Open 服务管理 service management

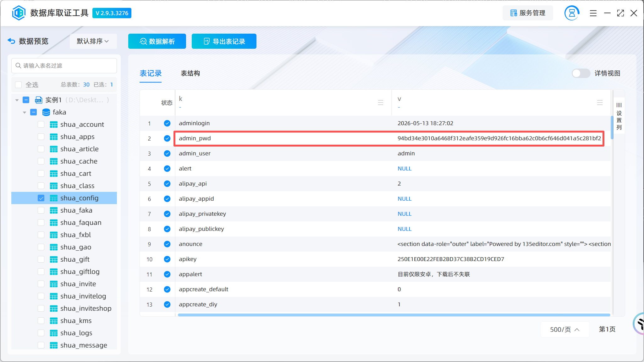tap(528, 13)
